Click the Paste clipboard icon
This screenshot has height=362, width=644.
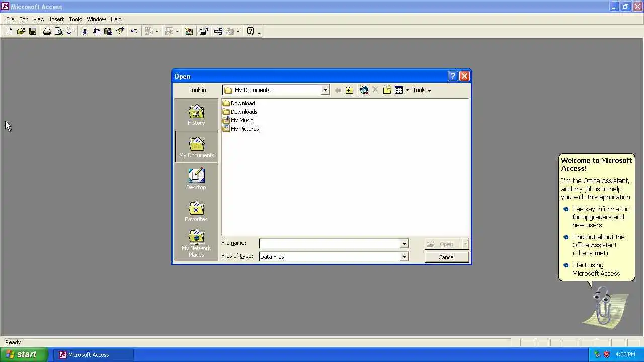pyautogui.click(x=108, y=31)
